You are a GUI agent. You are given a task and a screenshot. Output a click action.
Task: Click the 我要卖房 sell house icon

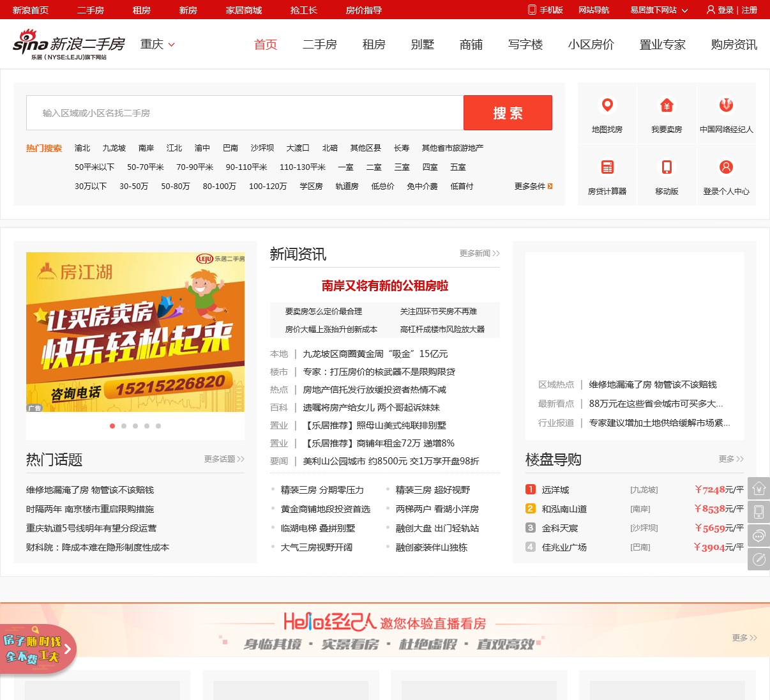click(667, 105)
